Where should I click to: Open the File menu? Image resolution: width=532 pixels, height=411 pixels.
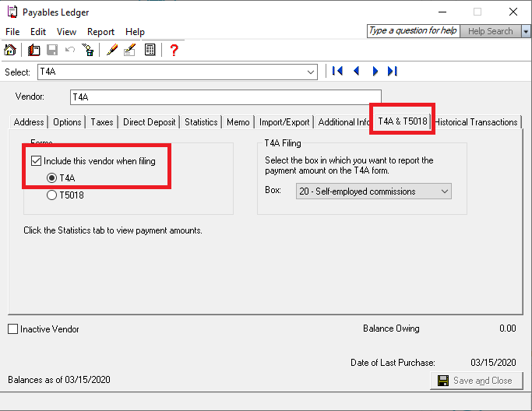point(12,32)
